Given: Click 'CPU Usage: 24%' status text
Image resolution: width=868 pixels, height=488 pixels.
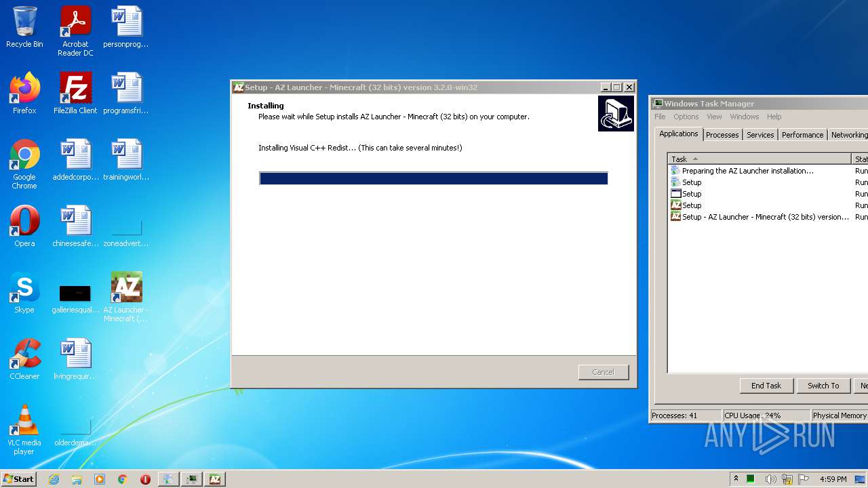Looking at the screenshot, I should point(752,415).
